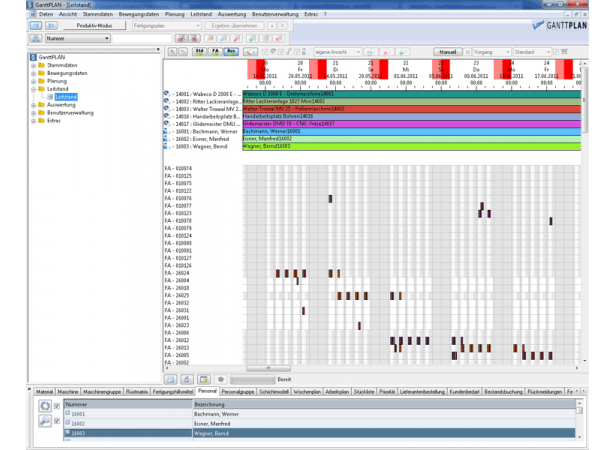Switch to the Maschine tab

68,392
